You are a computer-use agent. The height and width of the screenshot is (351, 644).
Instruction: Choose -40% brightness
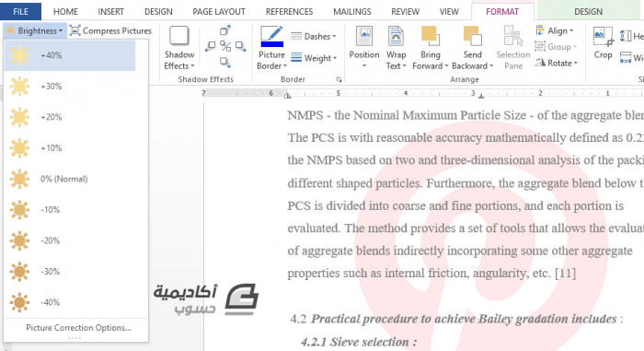pyautogui.click(x=70, y=302)
